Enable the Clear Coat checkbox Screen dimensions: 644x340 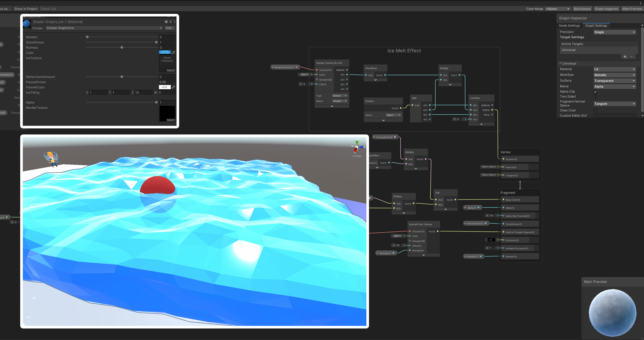point(596,110)
